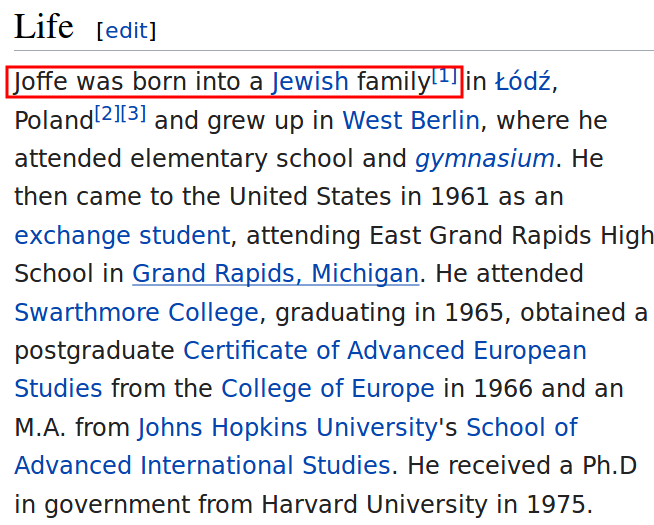Open the Jewish link
The image size is (654, 525).
(x=310, y=82)
